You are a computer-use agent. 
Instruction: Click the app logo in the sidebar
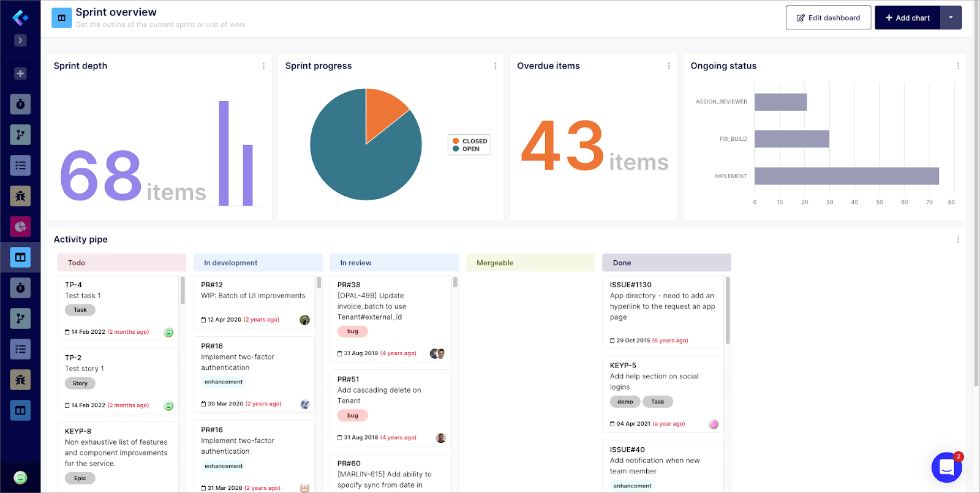pyautogui.click(x=20, y=18)
